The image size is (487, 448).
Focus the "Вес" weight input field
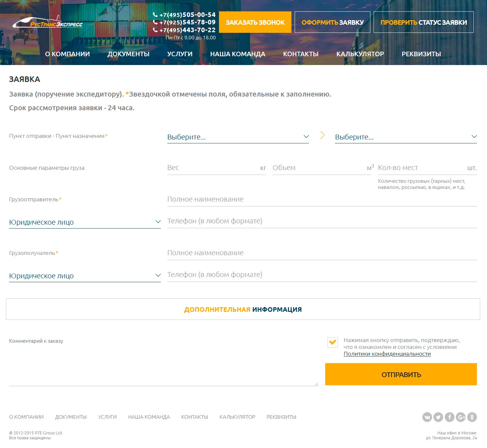click(x=217, y=168)
